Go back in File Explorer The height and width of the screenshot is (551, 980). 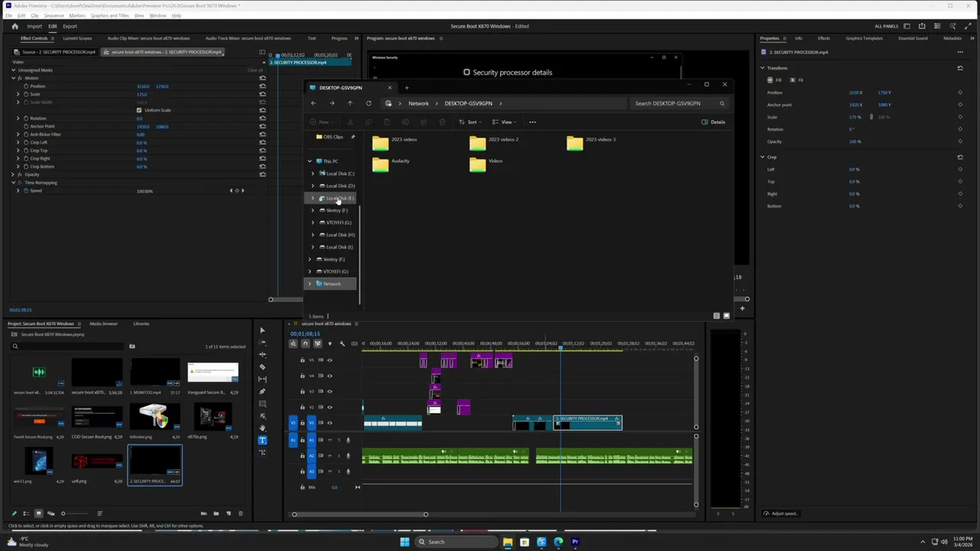coord(313,103)
